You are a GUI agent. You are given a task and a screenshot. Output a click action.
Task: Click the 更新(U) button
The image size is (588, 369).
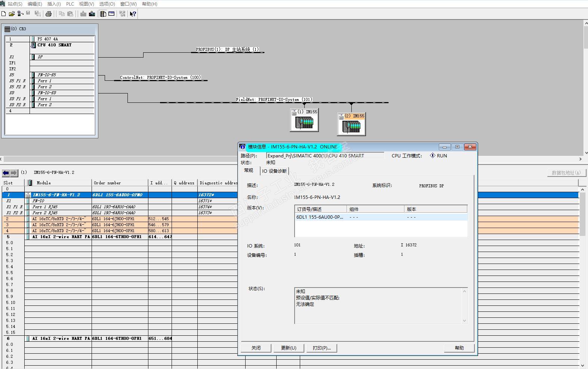click(289, 348)
